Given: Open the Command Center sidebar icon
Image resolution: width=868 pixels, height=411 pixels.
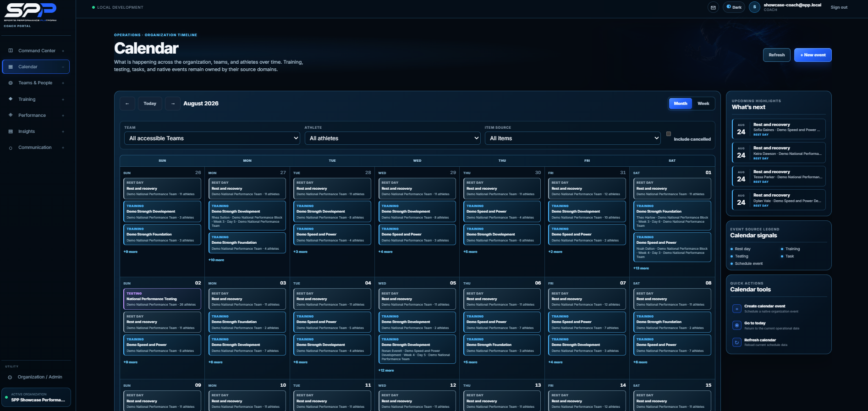Looking at the screenshot, I should click(11, 51).
